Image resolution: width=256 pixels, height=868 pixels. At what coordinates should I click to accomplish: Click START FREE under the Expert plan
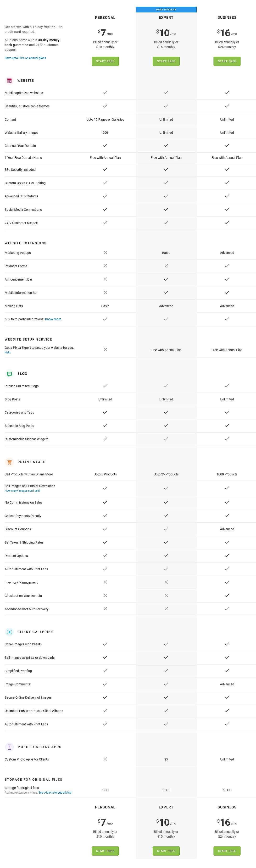[166, 61]
